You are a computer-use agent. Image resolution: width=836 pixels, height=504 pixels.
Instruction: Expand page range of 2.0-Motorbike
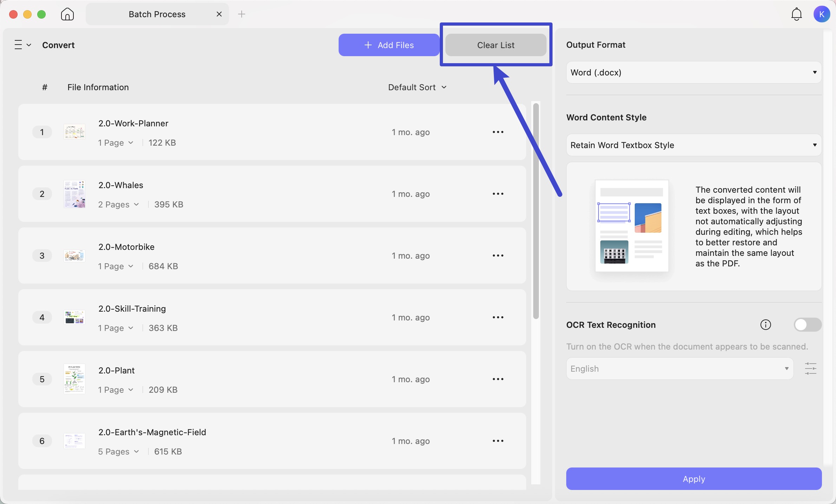(116, 266)
